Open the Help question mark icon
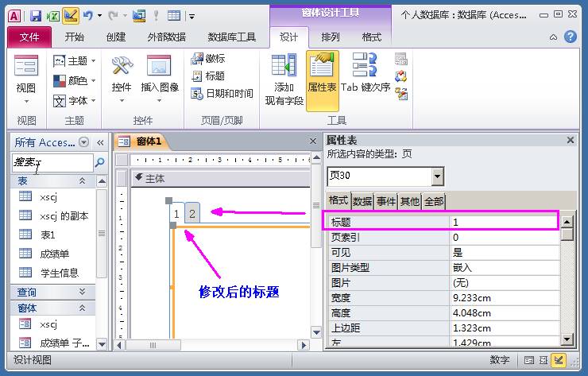The image size is (588, 376). point(571,37)
